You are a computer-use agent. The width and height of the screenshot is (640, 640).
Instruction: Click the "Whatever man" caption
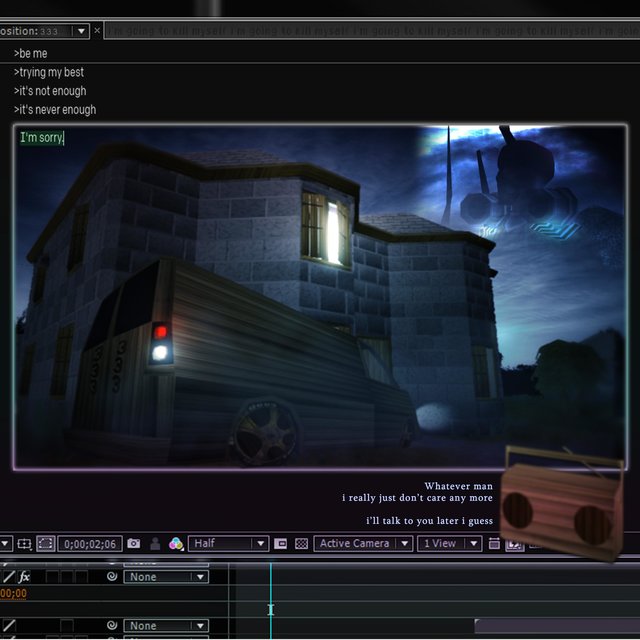[458, 486]
